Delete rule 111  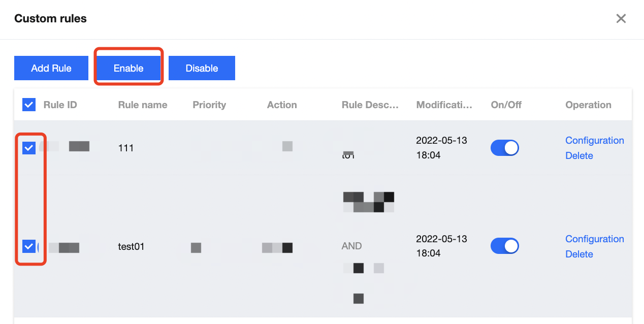click(x=579, y=155)
